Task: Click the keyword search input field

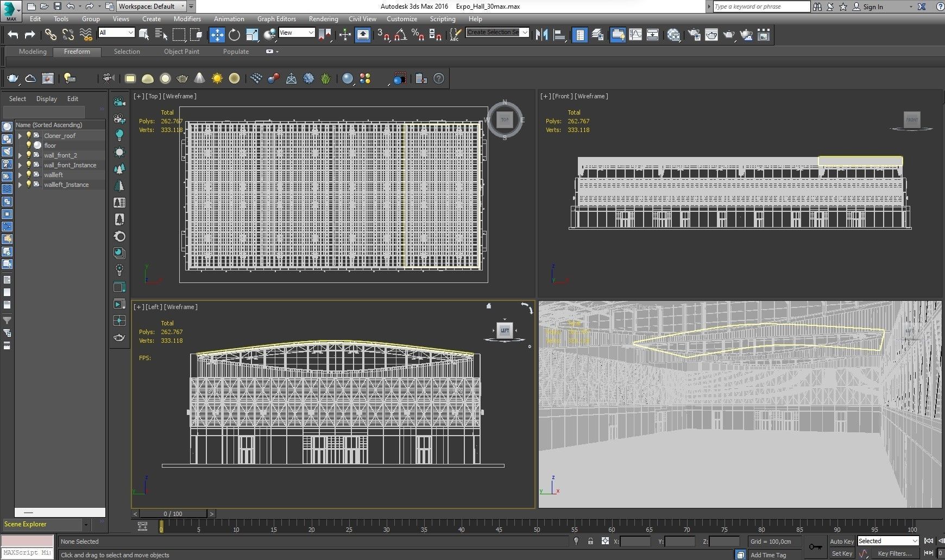Action: (x=761, y=7)
